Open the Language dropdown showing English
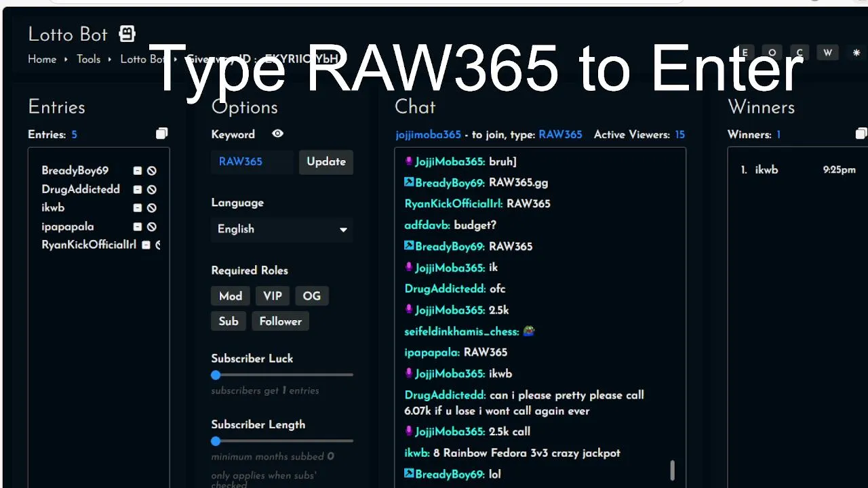The width and height of the screenshot is (868, 488). coord(282,229)
